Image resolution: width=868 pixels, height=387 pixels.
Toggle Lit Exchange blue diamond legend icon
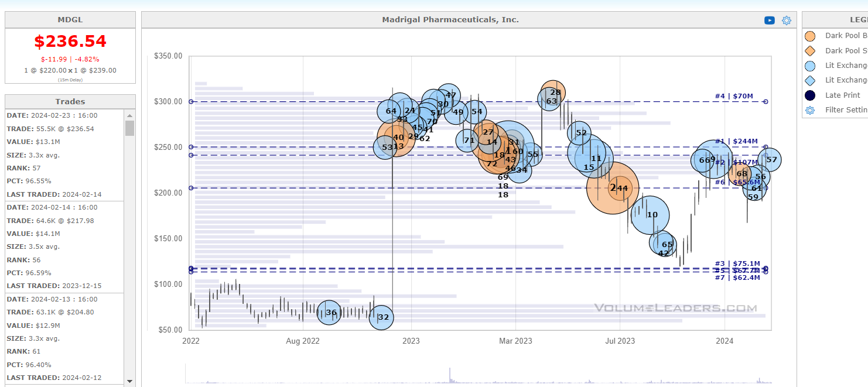point(810,80)
